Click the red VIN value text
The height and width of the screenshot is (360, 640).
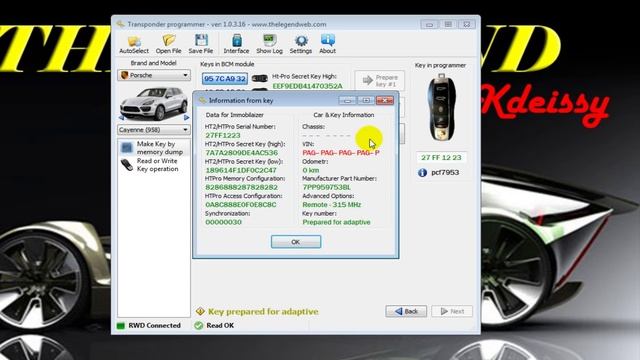coord(341,153)
